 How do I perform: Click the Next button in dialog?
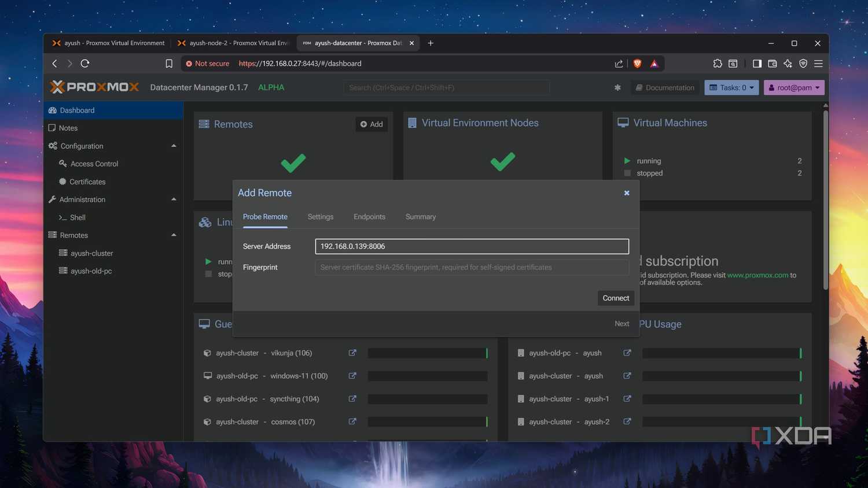(621, 324)
